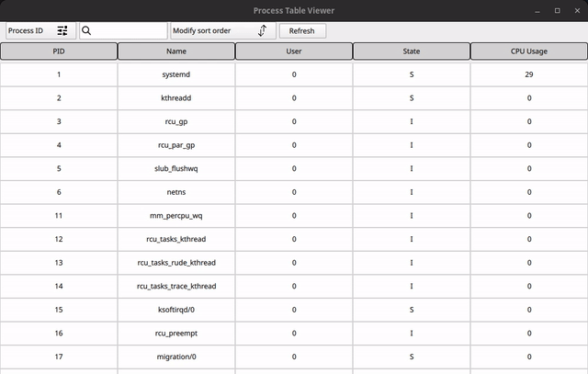
Task: Select the slub_flushwq process row
Action: click(176, 169)
